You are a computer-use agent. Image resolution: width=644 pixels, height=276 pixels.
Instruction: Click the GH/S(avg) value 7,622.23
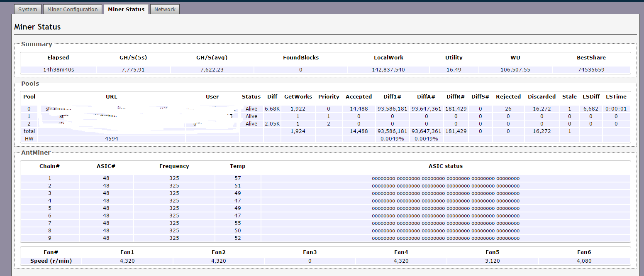212,70
